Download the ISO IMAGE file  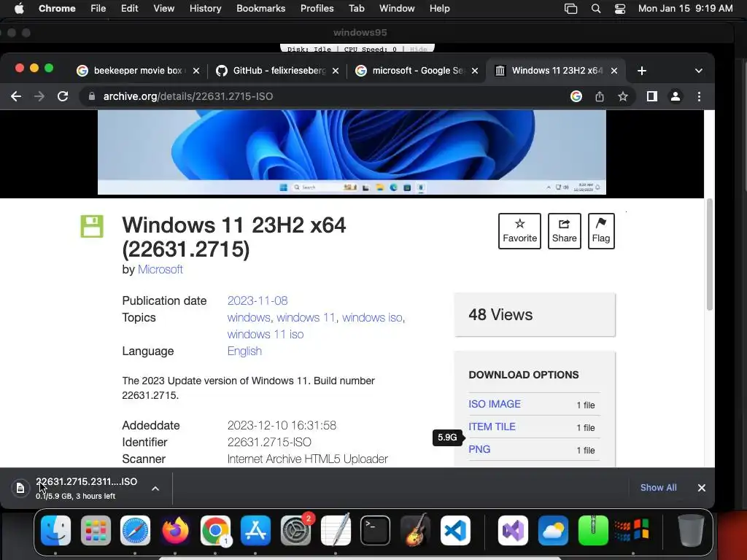[x=495, y=404]
